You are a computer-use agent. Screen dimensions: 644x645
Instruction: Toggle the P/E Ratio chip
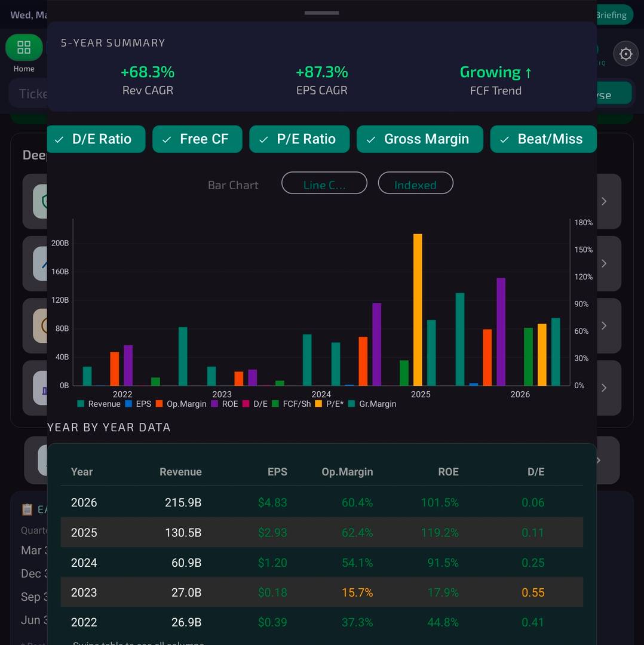coord(299,139)
